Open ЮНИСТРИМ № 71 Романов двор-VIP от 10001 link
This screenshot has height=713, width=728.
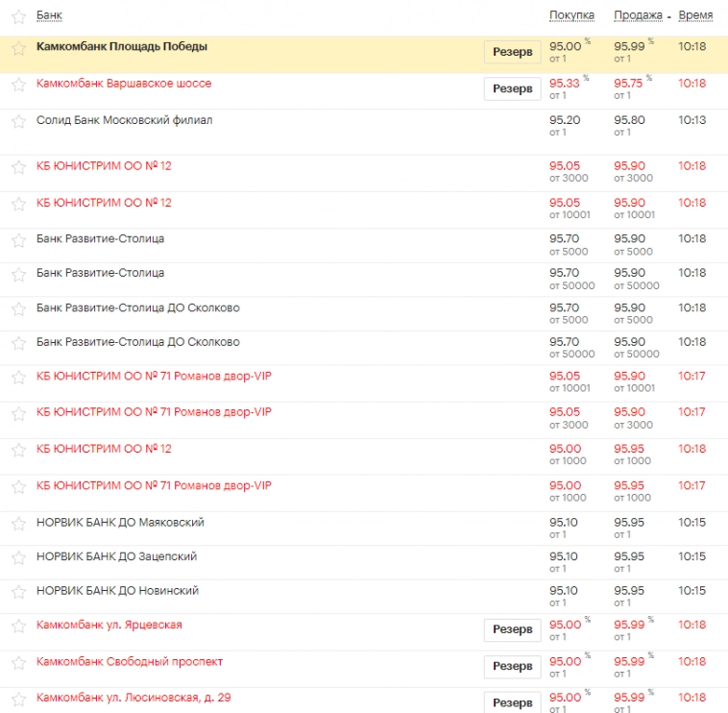click(x=154, y=376)
